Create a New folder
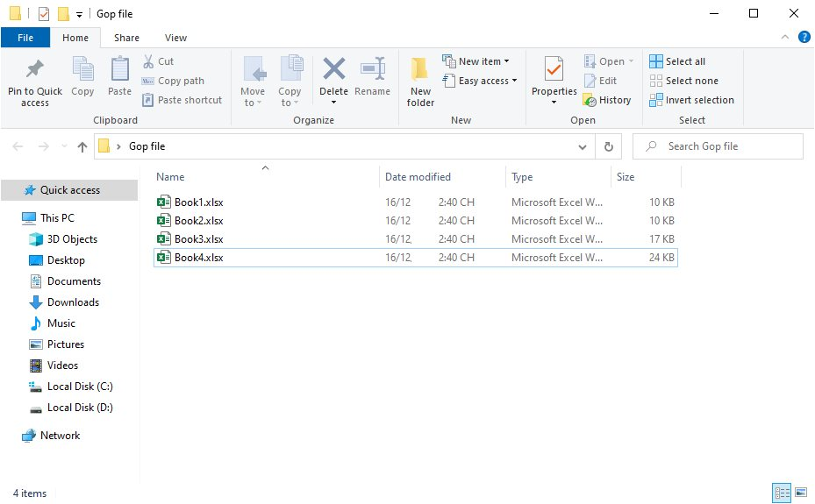The image size is (815, 504). click(x=420, y=82)
